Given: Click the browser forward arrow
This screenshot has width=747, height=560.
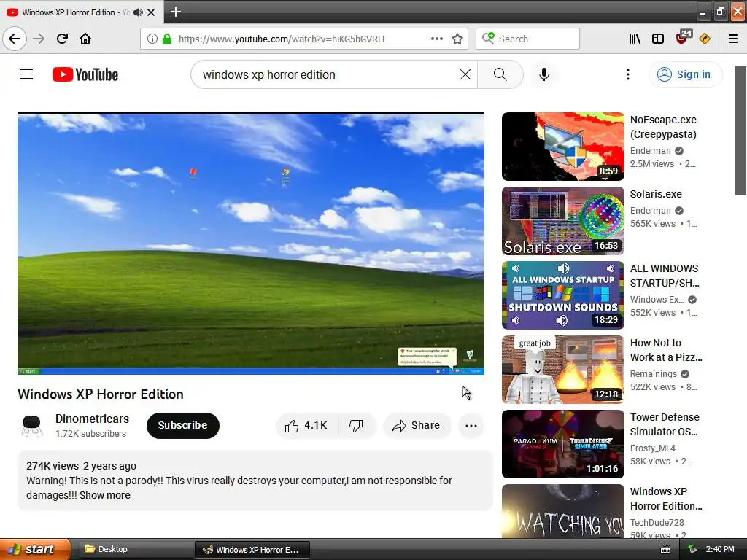Looking at the screenshot, I should 39,39.
